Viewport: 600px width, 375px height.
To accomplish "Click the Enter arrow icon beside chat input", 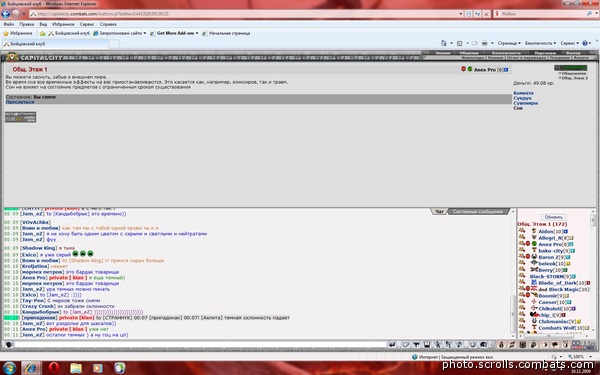I will point(392,345).
